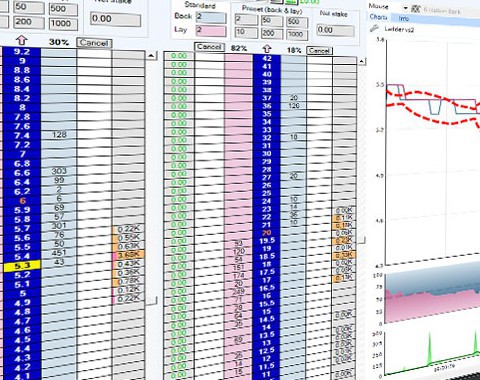This screenshot has height=380, width=480.
Task: Select preset stake 1000 beside Standard Back/Lay fields
Action: point(297,35)
